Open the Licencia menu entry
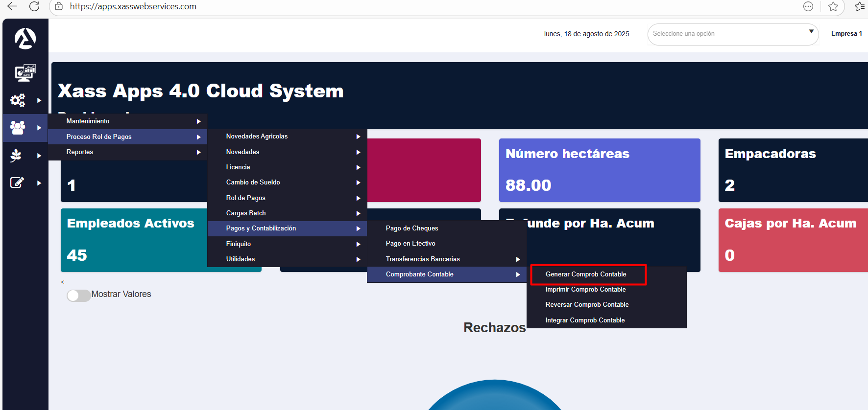 click(x=288, y=167)
